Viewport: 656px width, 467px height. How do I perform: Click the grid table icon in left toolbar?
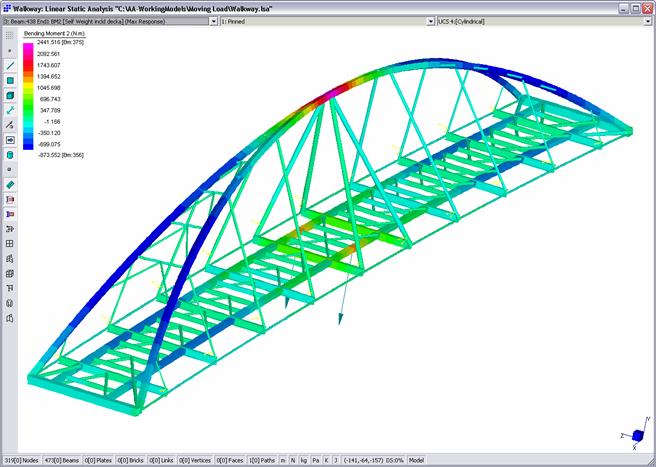[x=10, y=243]
